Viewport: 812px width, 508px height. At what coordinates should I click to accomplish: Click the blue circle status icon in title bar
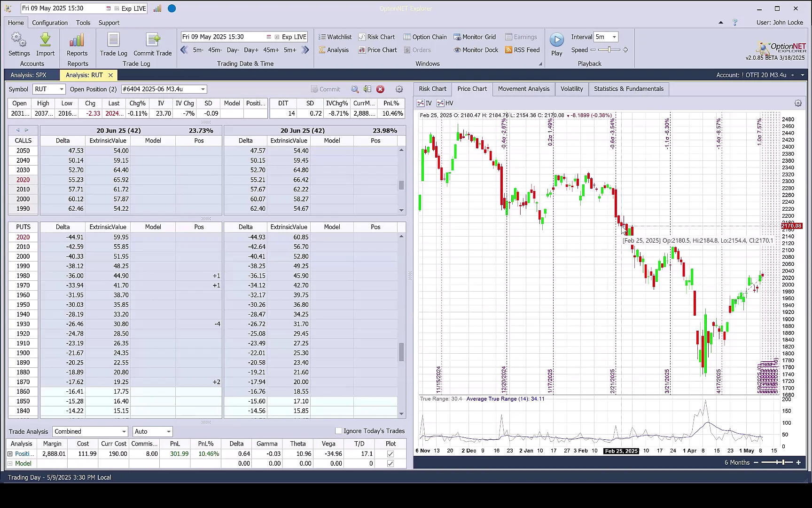[172, 8]
